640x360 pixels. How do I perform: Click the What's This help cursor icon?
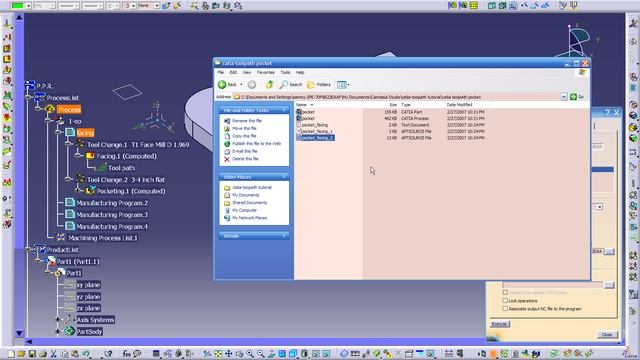[x=108, y=354]
